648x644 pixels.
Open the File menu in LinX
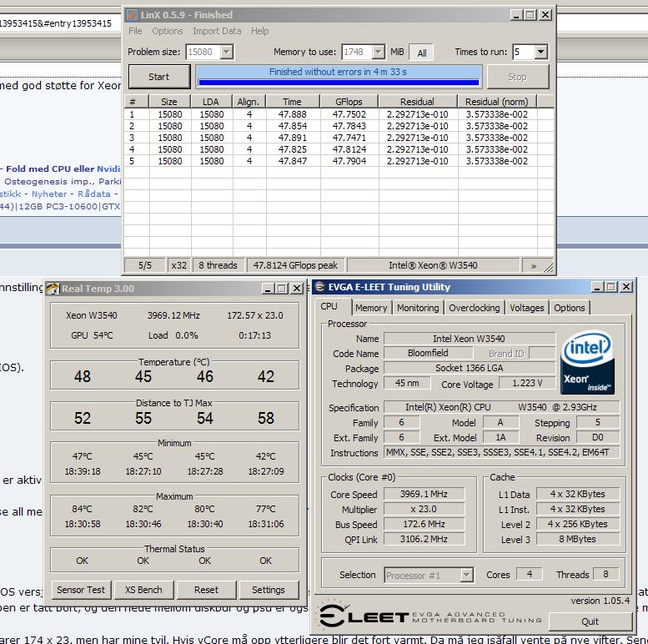[x=135, y=31]
